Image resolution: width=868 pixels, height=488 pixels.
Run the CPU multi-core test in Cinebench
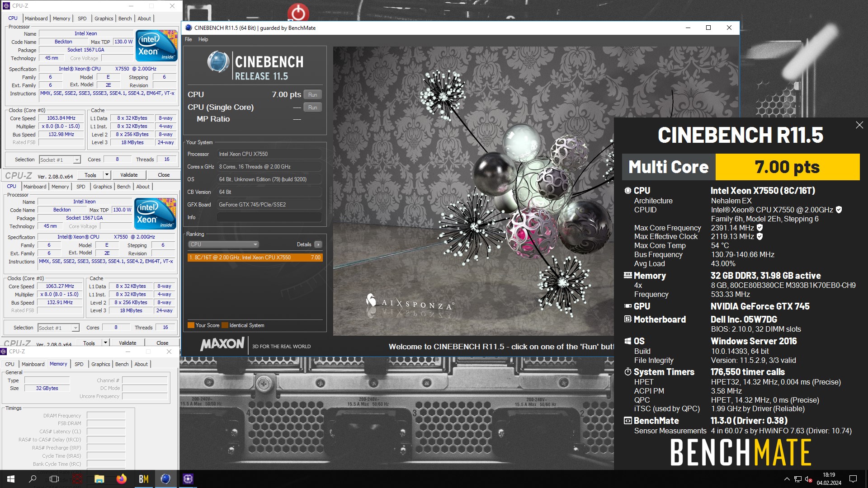pos(313,95)
